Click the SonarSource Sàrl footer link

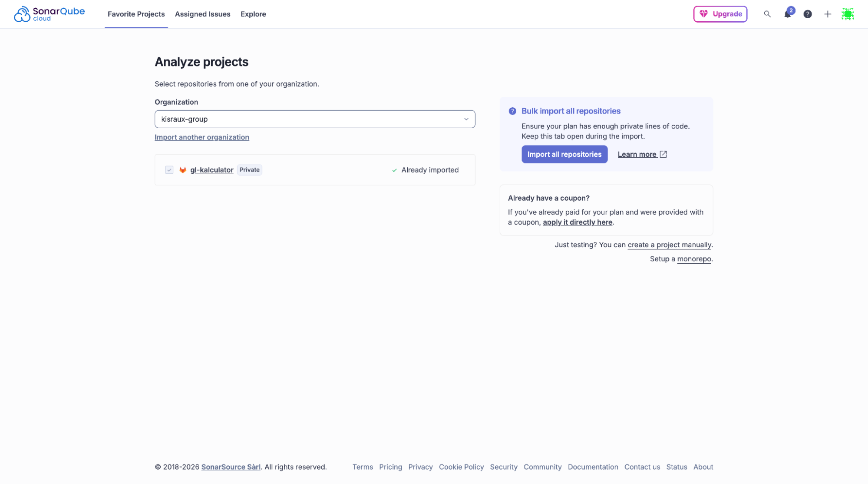231,467
